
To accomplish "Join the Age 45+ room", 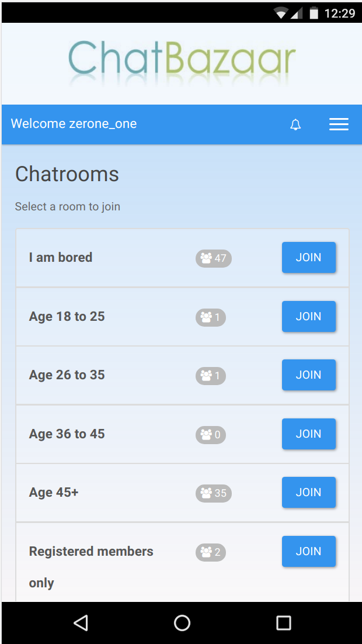I will pos(309,493).
